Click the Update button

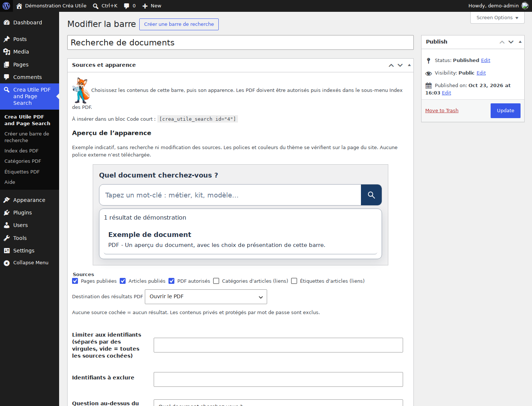point(505,111)
